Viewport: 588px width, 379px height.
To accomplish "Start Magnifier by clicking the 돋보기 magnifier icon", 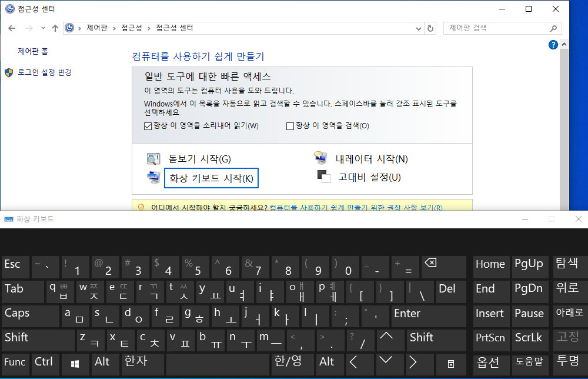I will pos(153,158).
